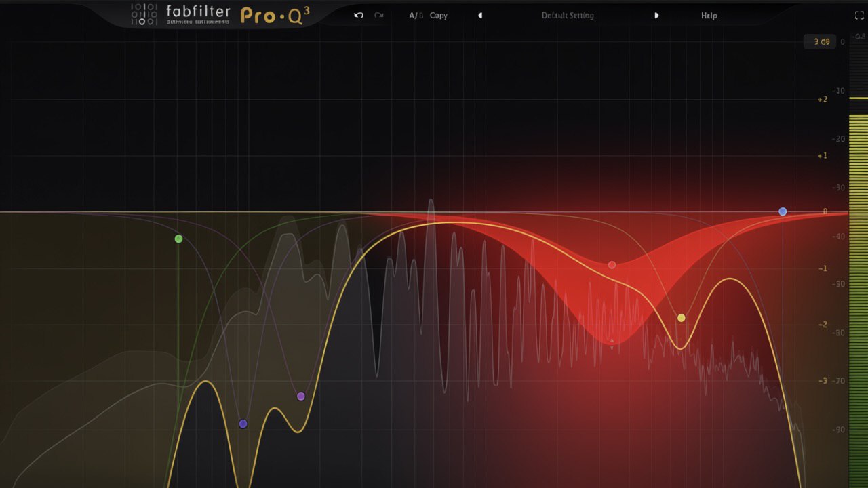The width and height of the screenshot is (868, 488).
Task: Open the 3 dB display range selector
Action: pyautogui.click(x=820, y=41)
